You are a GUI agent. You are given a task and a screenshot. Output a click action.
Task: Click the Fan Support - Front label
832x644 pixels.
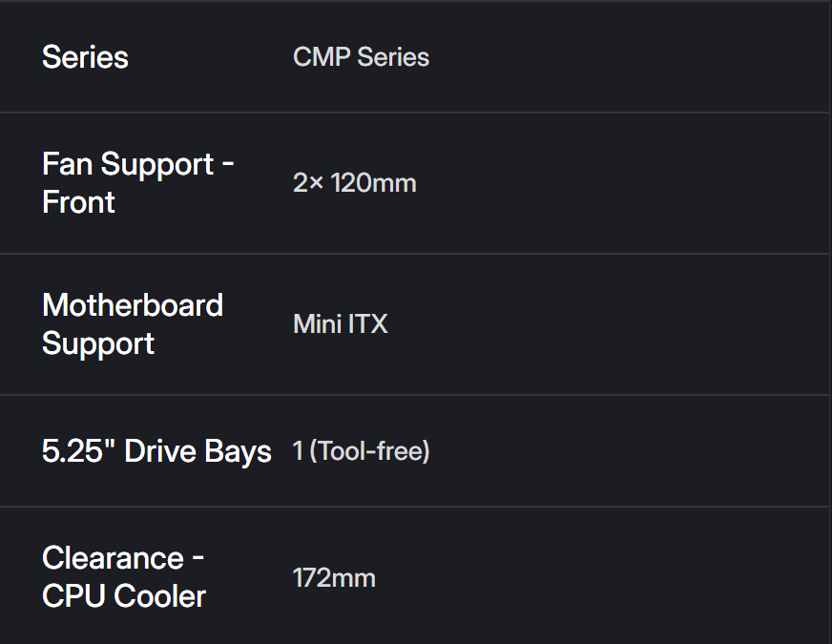point(137,183)
